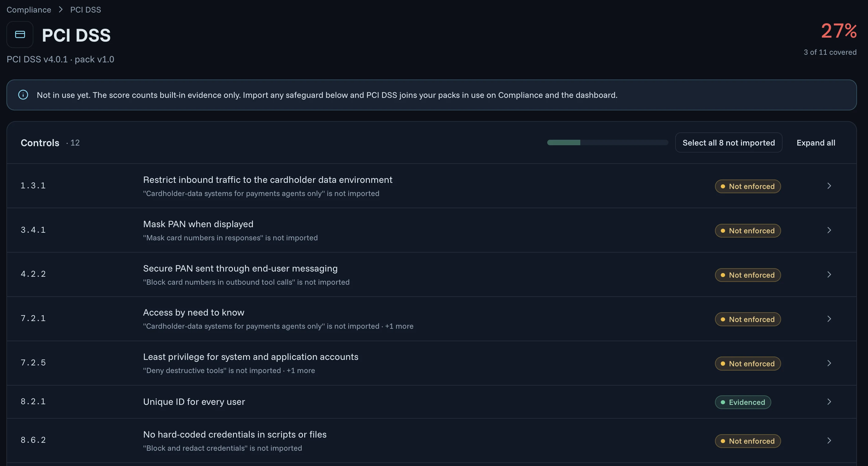Click the "Access by need to know" title

pyautogui.click(x=194, y=313)
